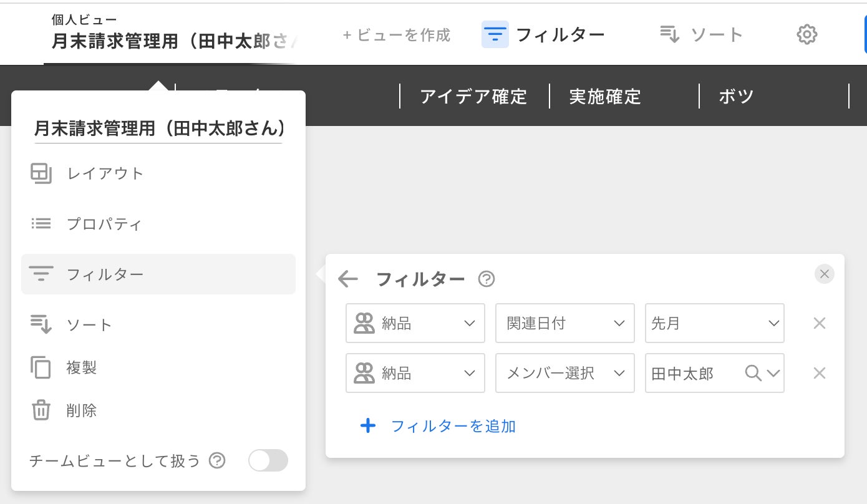
Task: Open first 納品 property dropdown
Action: (x=415, y=323)
